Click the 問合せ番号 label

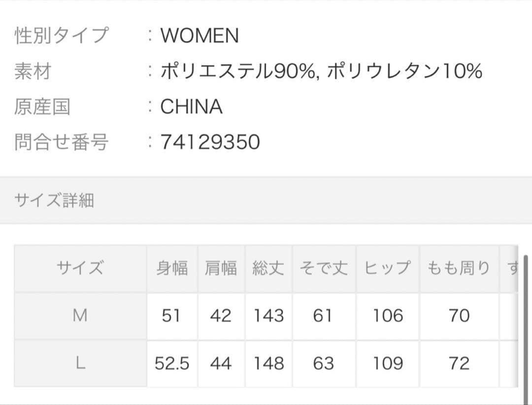pos(61,142)
